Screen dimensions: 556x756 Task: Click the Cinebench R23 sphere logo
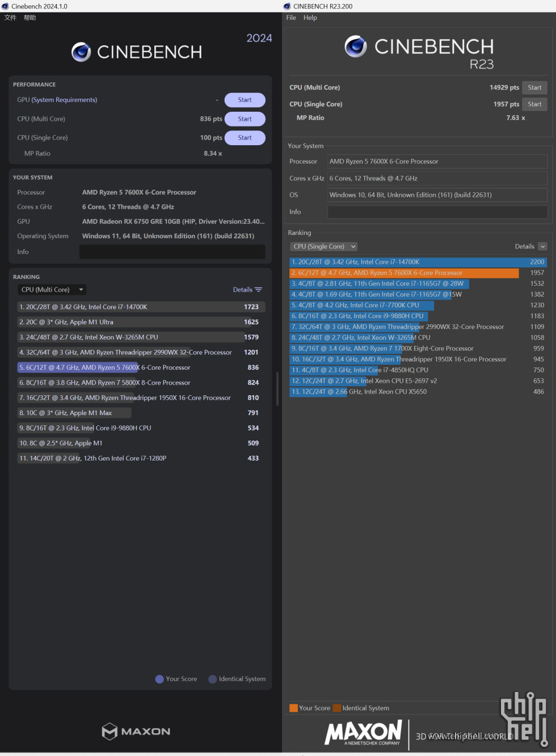pos(356,47)
